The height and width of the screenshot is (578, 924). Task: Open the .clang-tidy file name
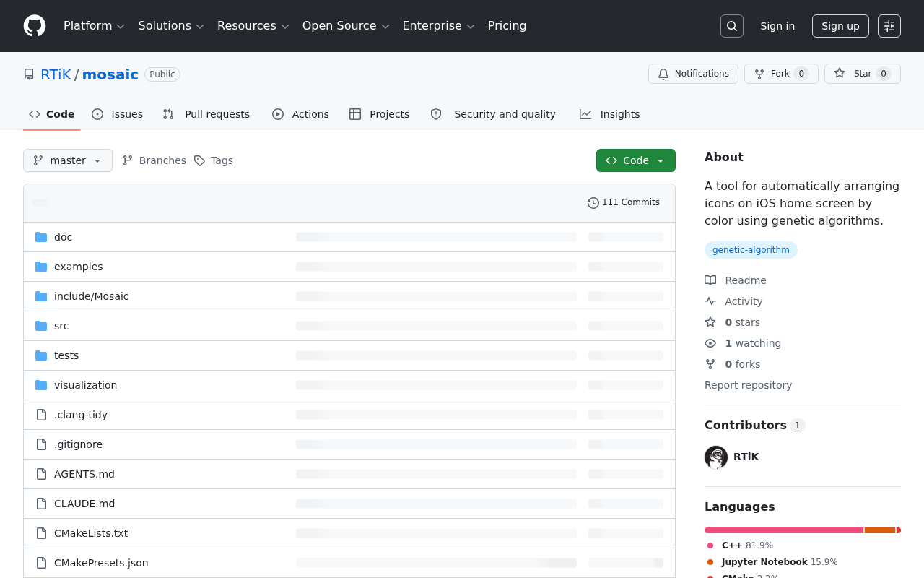coord(81,415)
